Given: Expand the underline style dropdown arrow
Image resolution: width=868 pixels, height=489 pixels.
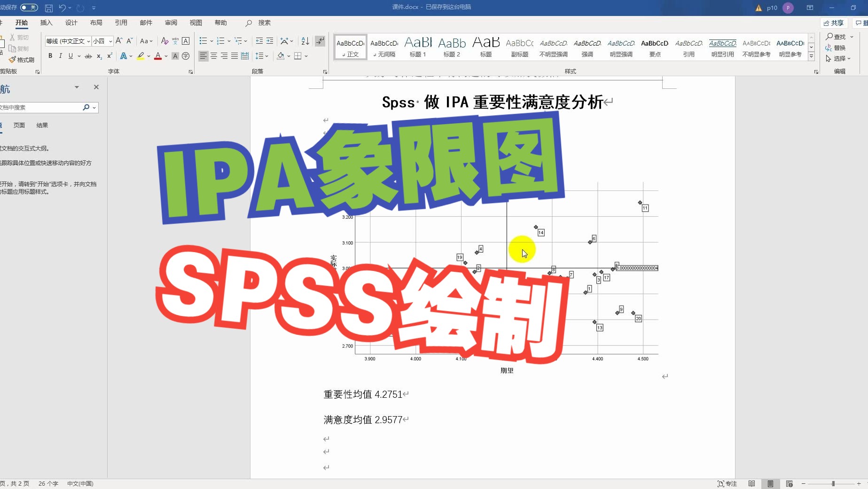Looking at the screenshot, I should tap(79, 56).
